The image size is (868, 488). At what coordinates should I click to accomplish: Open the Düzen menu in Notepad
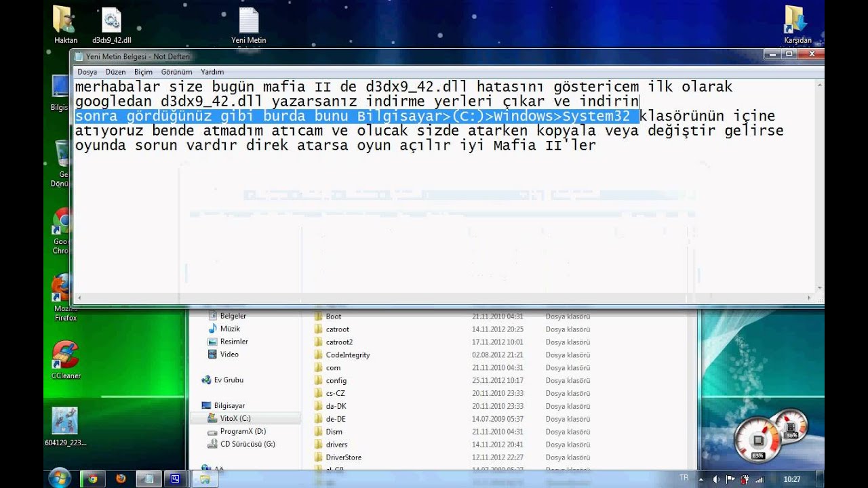pyautogui.click(x=115, y=72)
